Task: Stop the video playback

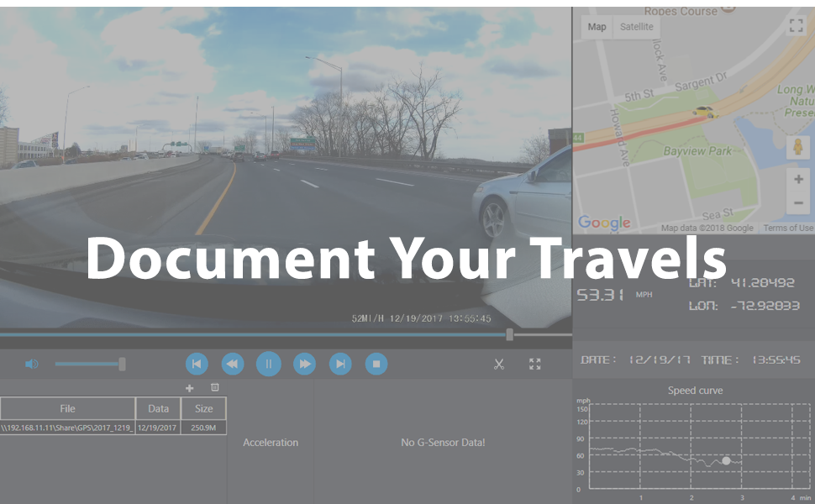Action: pyautogui.click(x=376, y=364)
